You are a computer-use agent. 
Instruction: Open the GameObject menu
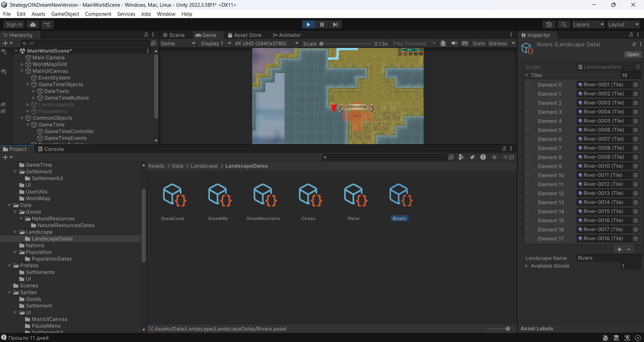point(65,14)
